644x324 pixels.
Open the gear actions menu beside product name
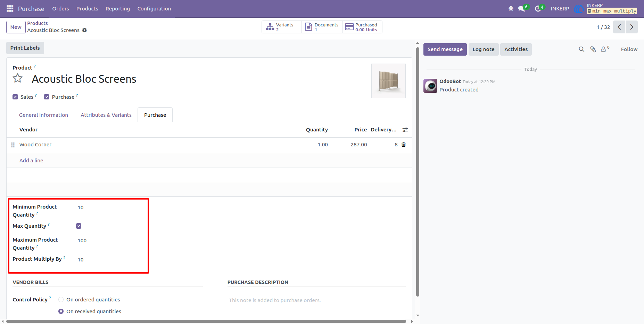click(84, 30)
